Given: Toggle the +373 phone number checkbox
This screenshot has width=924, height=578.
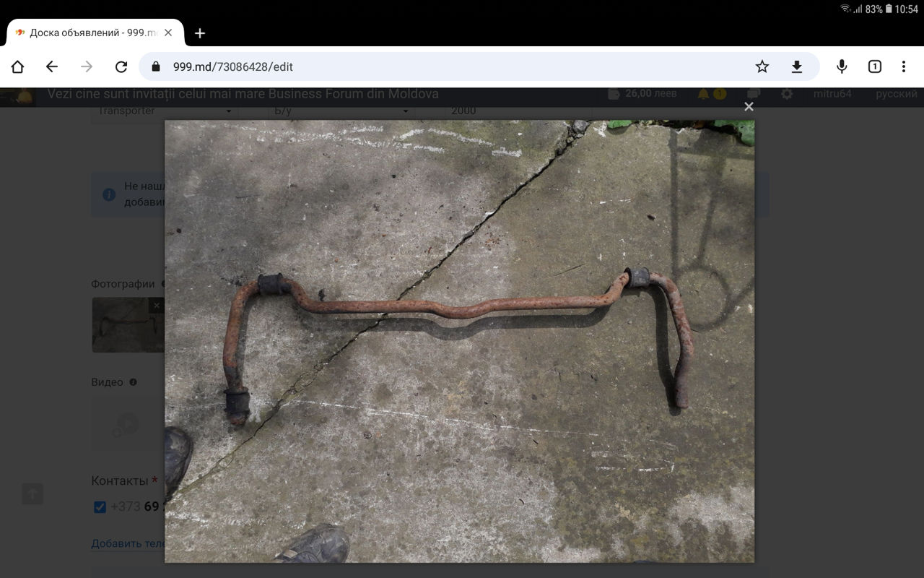Looking at the screenshot, I should (100, 507).
